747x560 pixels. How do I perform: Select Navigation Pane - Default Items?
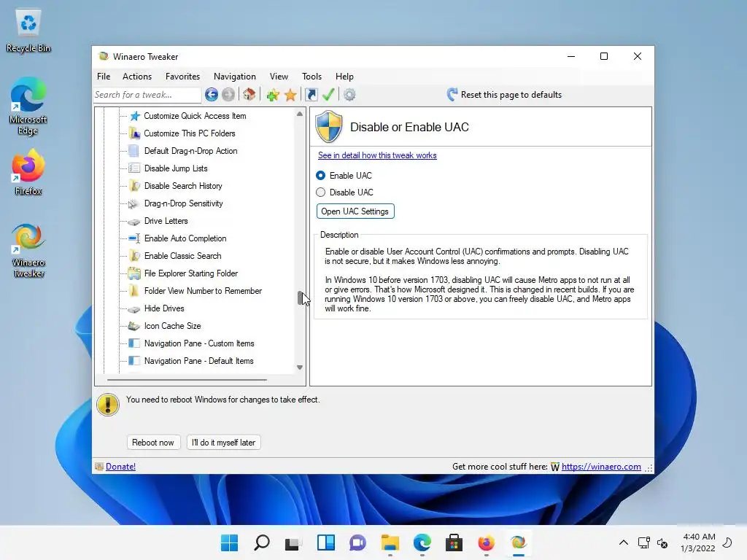click(198, 361)
